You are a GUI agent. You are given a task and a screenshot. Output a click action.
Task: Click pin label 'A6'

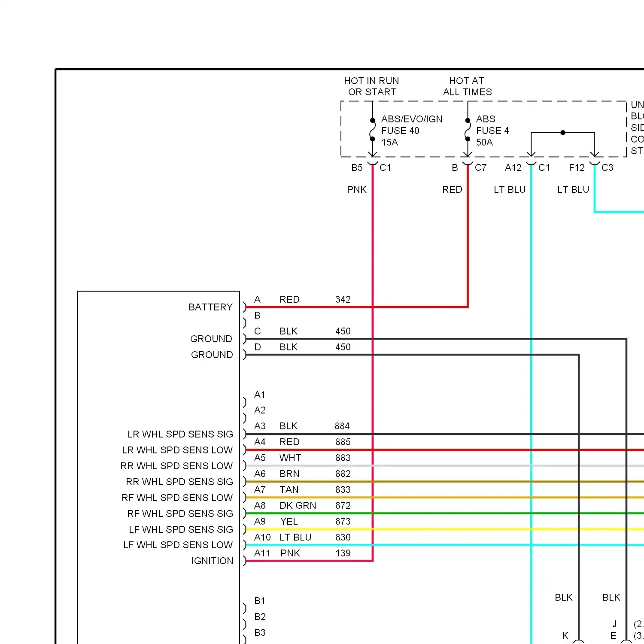[x=260, y=474]
